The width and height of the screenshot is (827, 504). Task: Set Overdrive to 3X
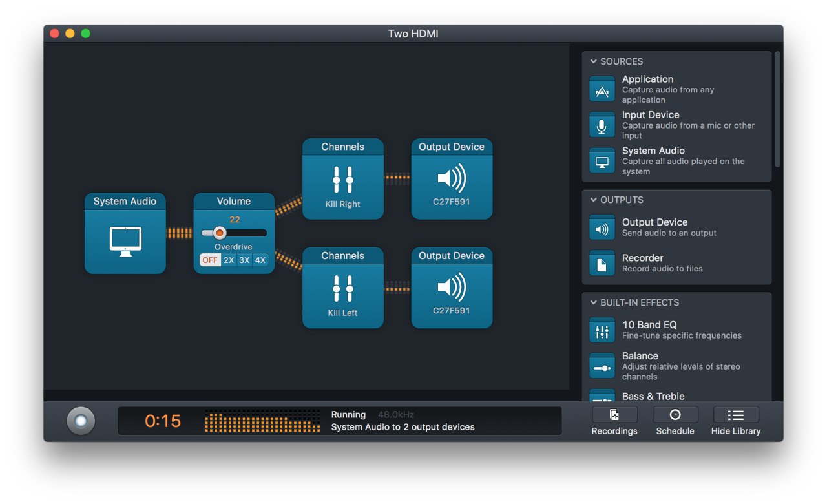(244, 260)
